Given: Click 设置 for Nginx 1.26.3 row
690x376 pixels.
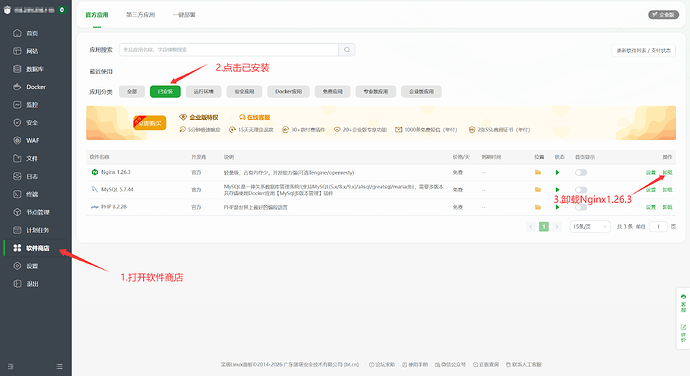Looking at the screenshot, I should pos(651,173).
